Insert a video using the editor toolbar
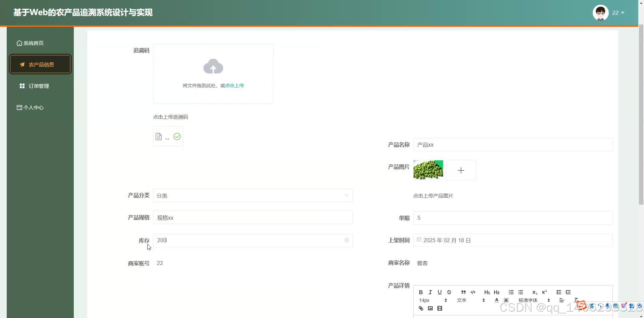644x318 pixels. [439, 308]
